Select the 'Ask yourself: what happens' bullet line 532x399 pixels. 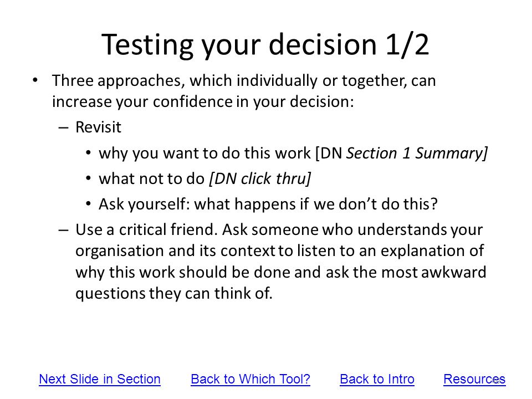click(268, 204)
